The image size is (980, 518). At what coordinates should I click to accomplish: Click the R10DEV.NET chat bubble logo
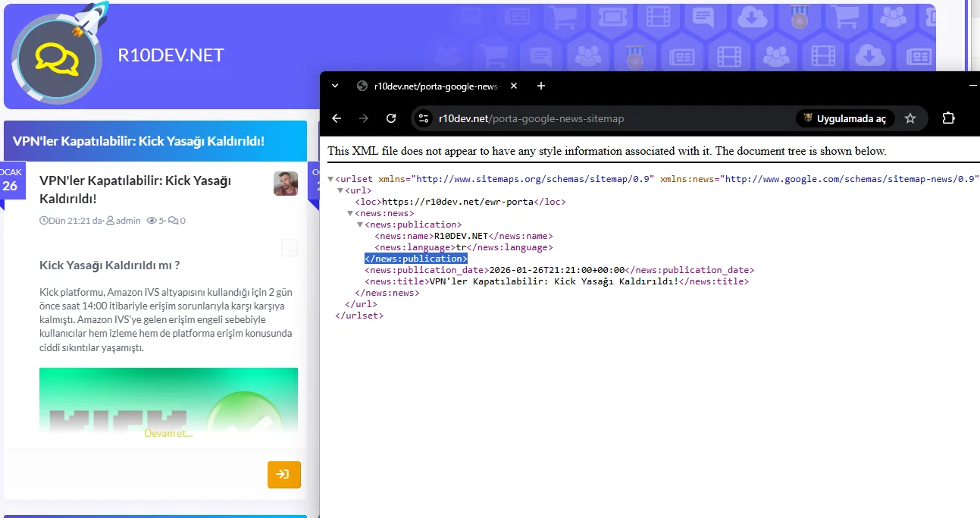pos(57,59)
